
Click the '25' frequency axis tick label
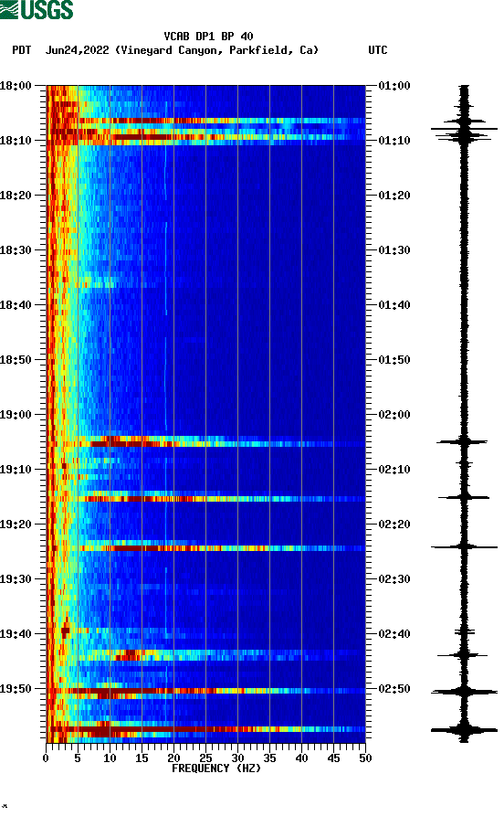tap(206, 758)
